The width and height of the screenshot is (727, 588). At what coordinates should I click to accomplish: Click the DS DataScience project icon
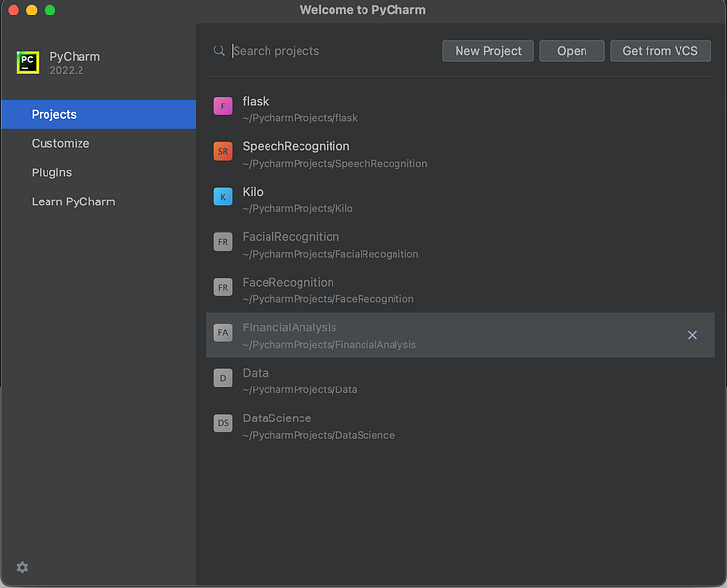pos(223,424)
